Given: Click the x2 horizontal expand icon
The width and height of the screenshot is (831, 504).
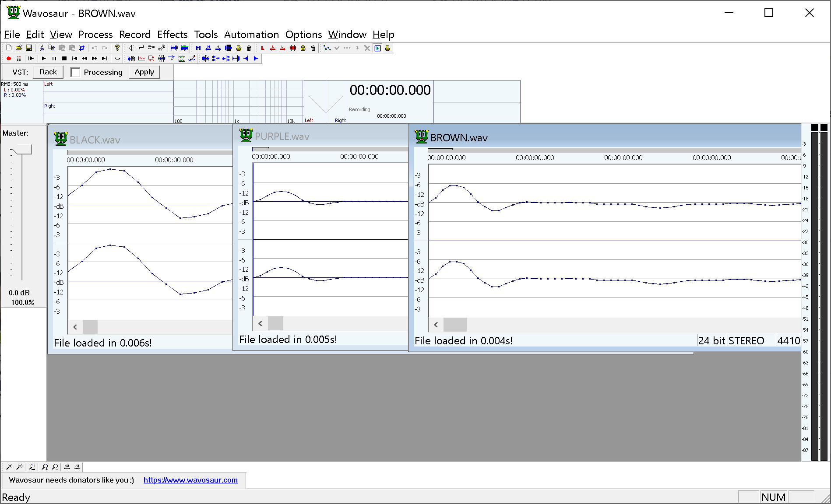Looking at the screenshot, I should (x=67, y=467).
